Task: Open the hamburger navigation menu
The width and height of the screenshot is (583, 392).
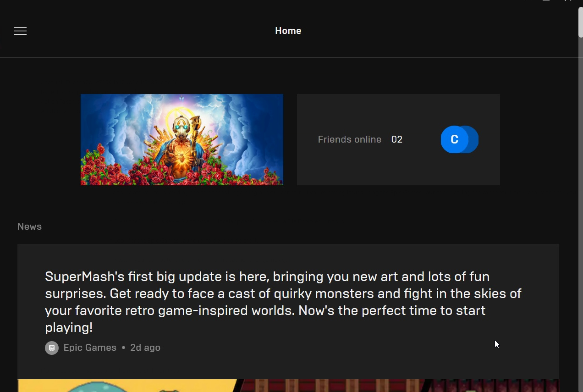Action: tap(20, 31)
